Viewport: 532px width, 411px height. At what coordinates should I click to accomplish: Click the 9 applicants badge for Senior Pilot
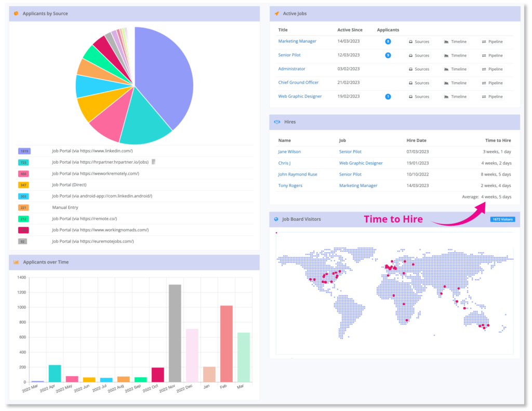pyautogui.click(x=388, y=55)
